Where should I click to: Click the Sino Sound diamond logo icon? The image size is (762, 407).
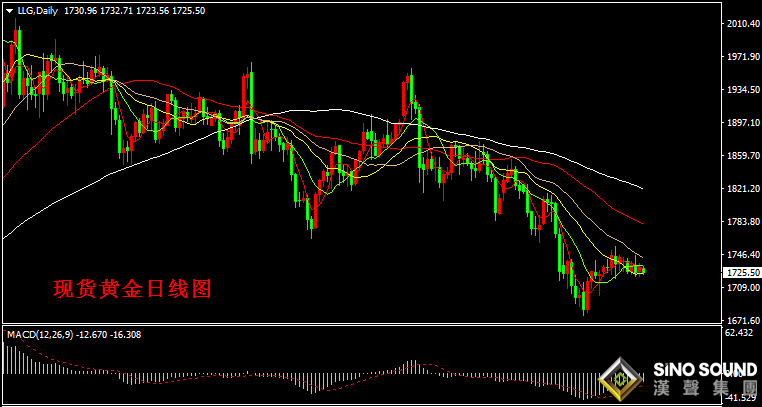620,378
